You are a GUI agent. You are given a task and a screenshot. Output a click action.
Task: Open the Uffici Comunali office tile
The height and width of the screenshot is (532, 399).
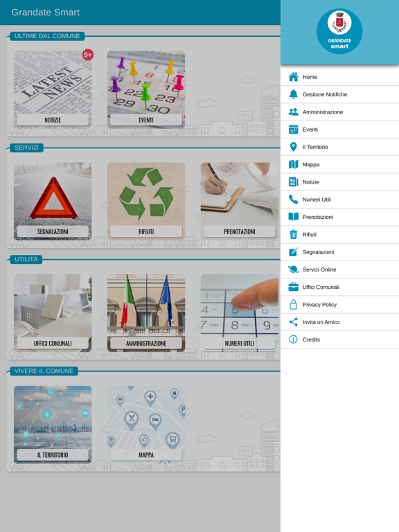click(53, 313)
